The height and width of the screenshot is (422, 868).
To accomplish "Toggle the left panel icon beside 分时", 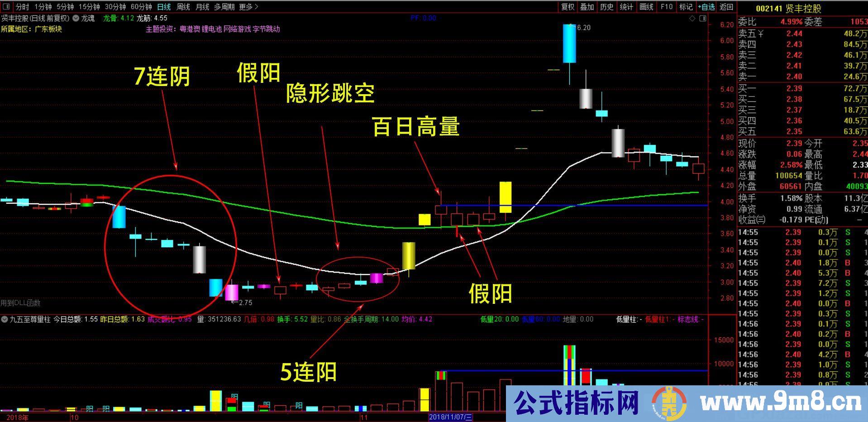I will coord(6,7).
